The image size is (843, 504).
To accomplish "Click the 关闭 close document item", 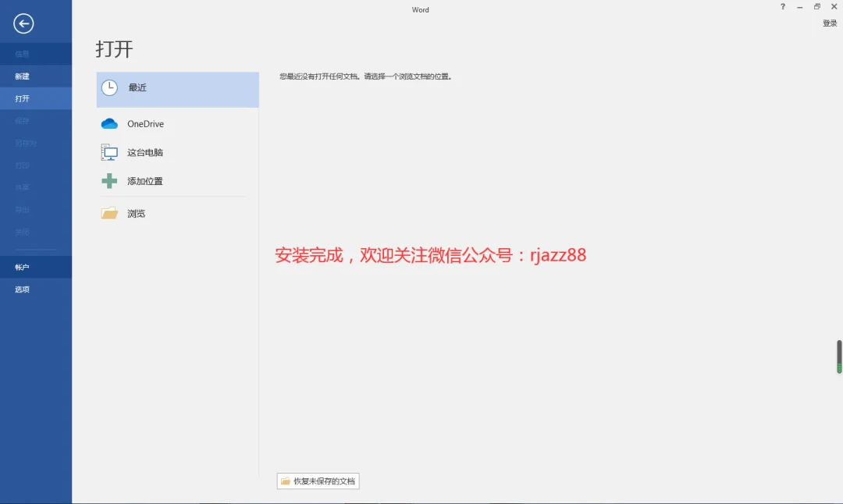I will click(35, 232).
